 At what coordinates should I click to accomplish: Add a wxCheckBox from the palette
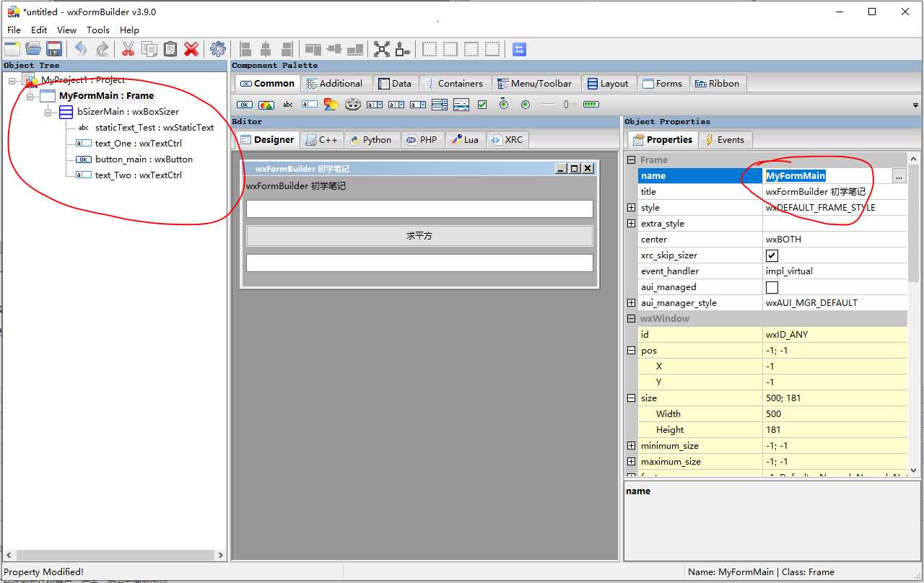482,105
